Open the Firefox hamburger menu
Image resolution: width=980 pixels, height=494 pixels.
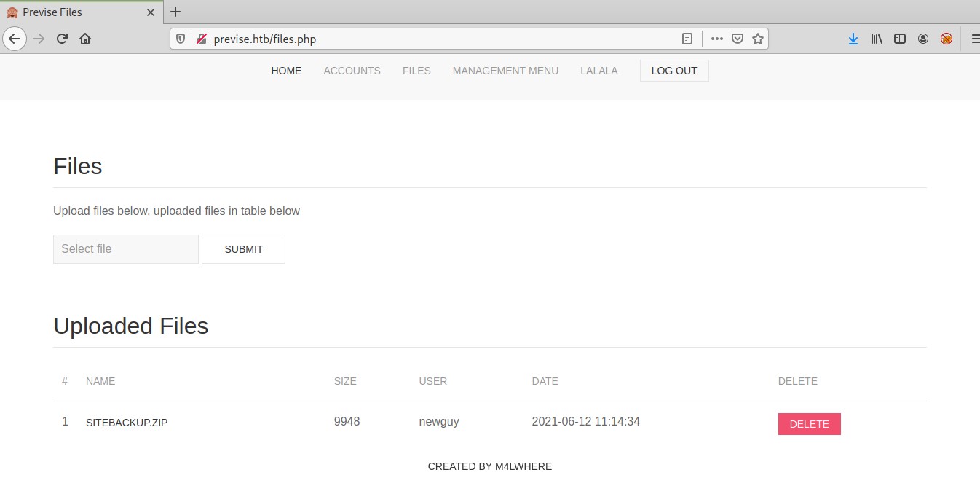[x=974, y=39]
